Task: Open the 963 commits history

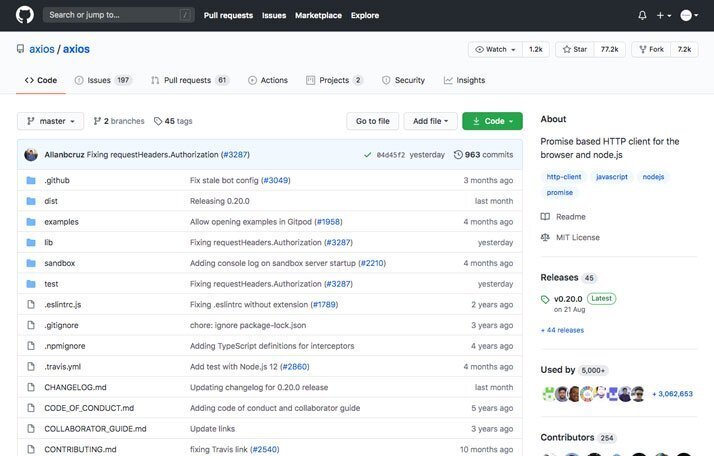Action: (x=484, y=155)
